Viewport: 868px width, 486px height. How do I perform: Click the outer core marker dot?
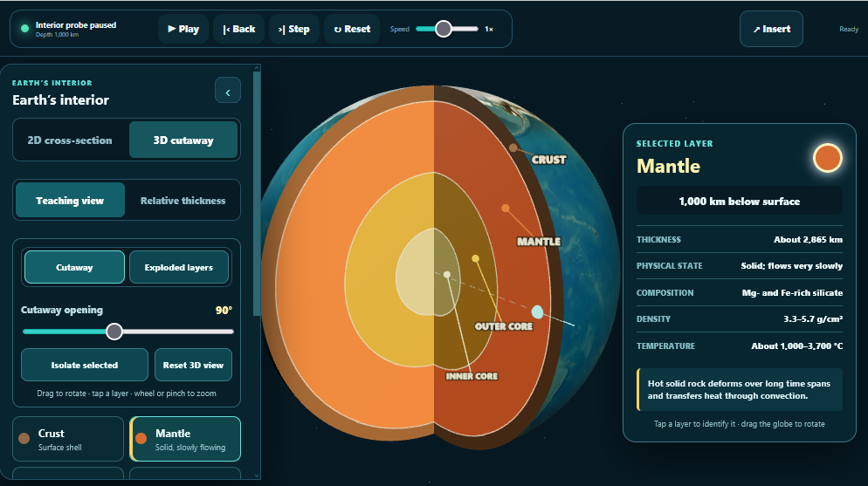[476, 258]
